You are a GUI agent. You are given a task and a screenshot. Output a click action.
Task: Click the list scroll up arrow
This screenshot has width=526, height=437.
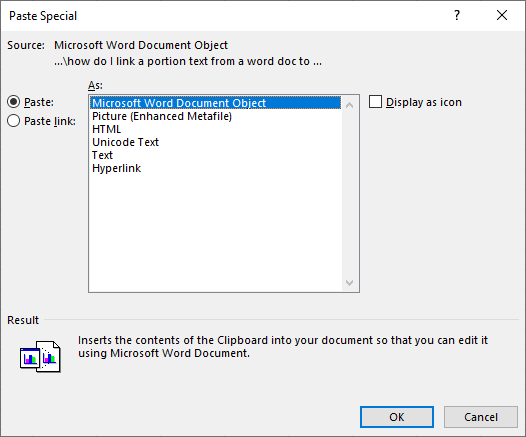pyautogui.click(x=350, y=105)
